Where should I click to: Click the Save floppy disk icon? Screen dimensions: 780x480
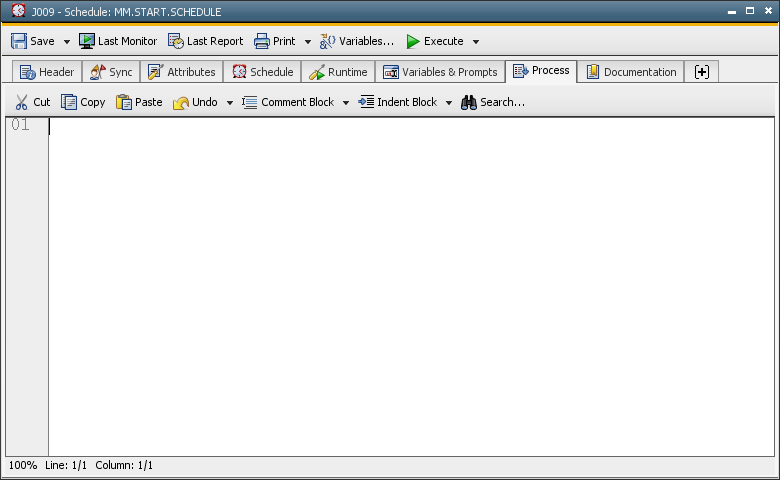tap(19, 41)
